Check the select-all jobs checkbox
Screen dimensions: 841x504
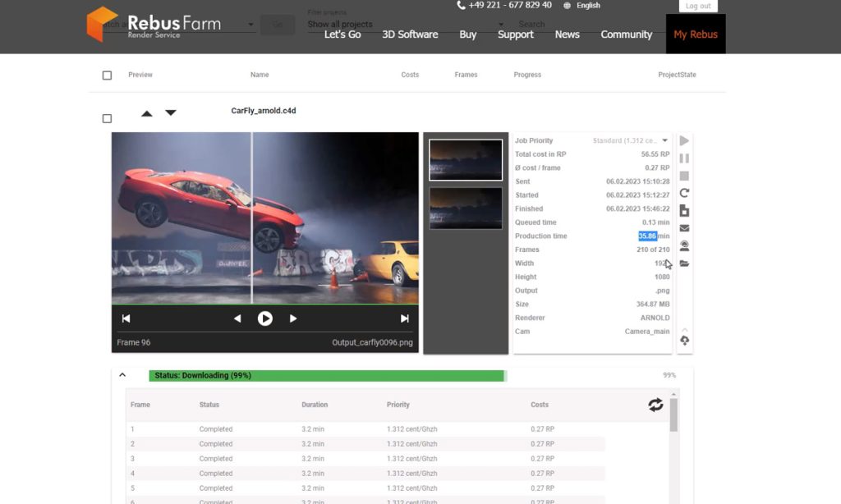pyautogui.click(x=107, y=75)
